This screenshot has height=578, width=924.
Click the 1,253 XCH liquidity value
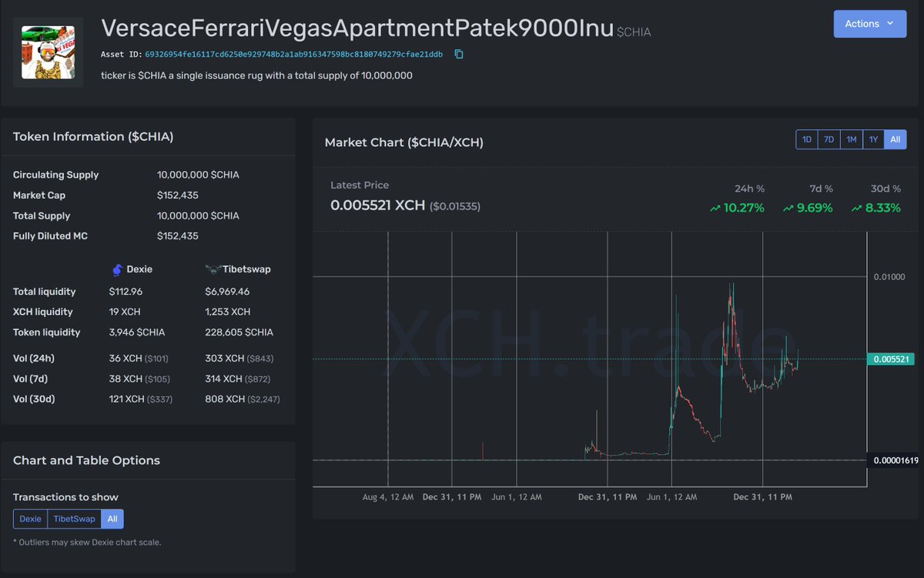pyautogui.click(x=227, y=312)
